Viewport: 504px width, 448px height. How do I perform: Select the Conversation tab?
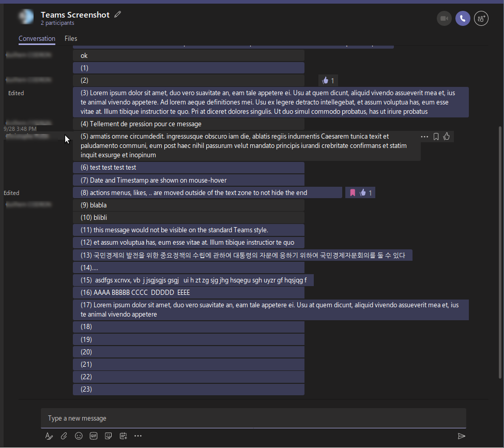[37, 38]
